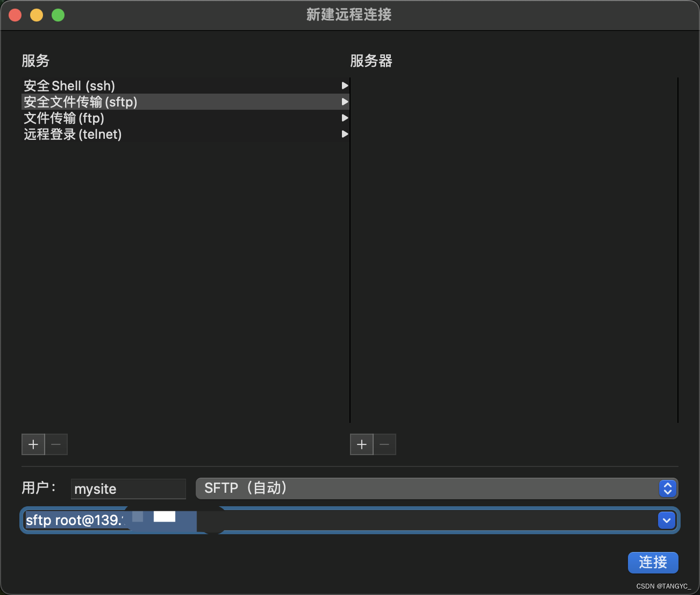Select the 远程登录 (telnet) service
The height and width of the screenshot is (595, 700).
185,134
